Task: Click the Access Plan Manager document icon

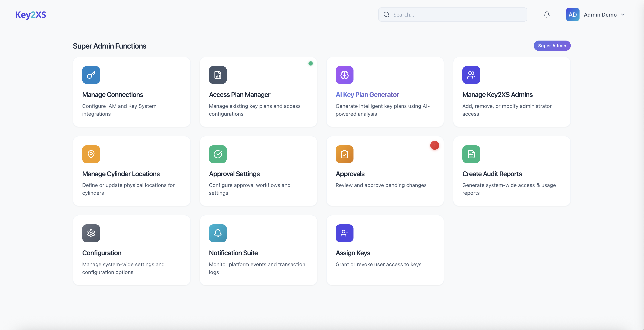Action: tap(218, 75)
